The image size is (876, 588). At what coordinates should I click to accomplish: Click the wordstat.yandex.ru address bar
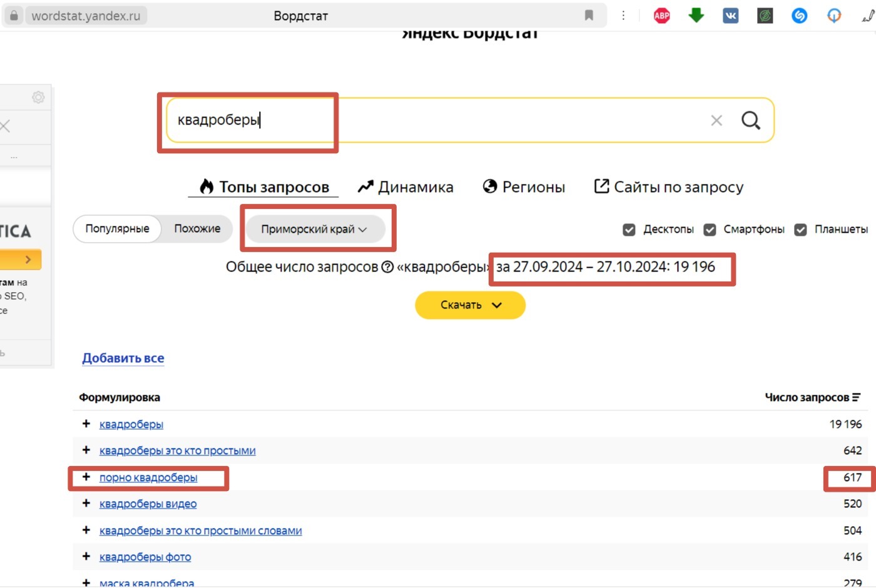tap(86, 16)
